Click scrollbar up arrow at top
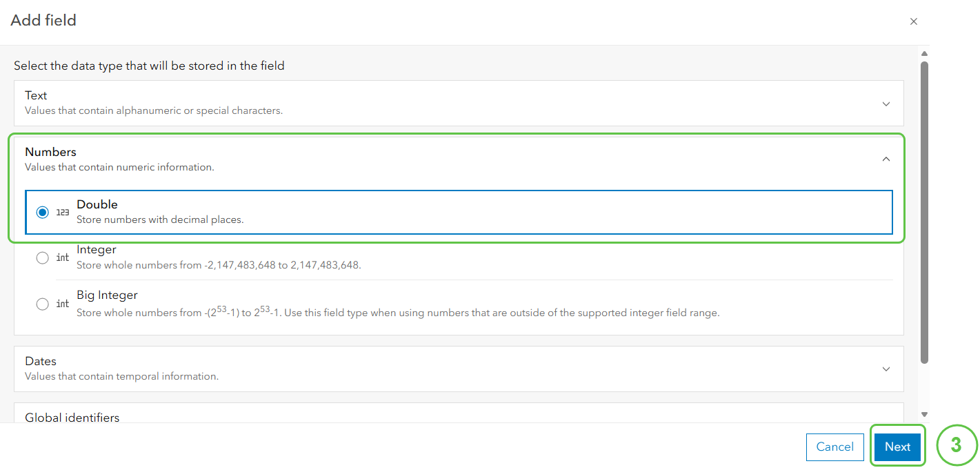Screen dimensions: 980x468 point(924,53)
